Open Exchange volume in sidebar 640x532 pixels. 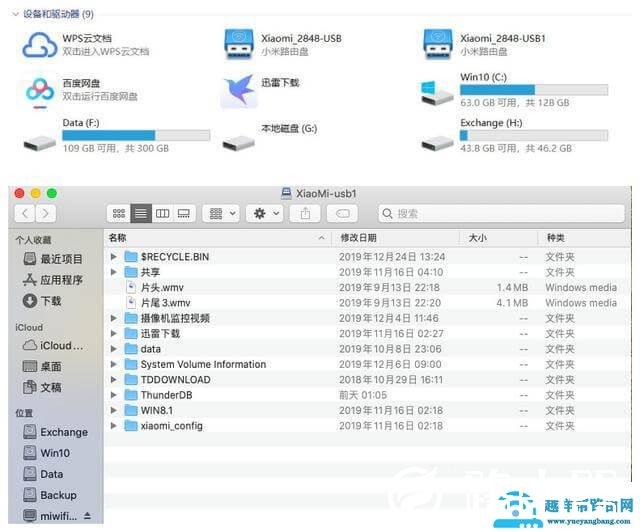coord(56,432)
